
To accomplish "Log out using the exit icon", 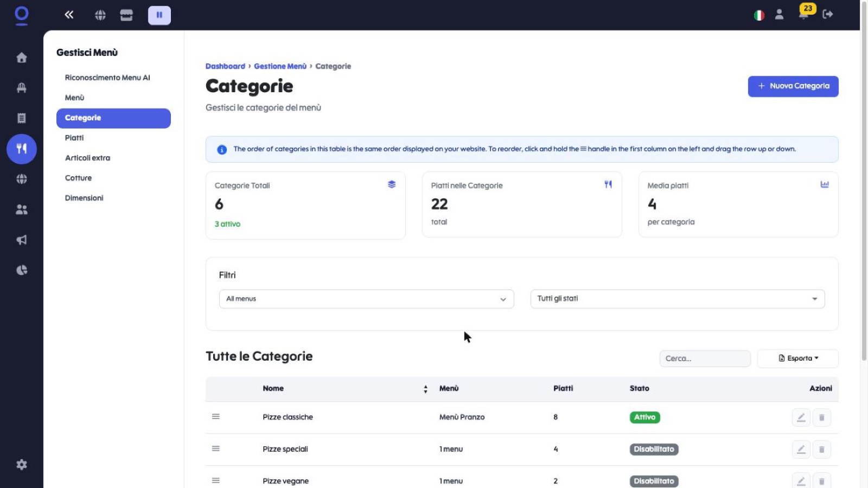I will click(x=828, y=15).
